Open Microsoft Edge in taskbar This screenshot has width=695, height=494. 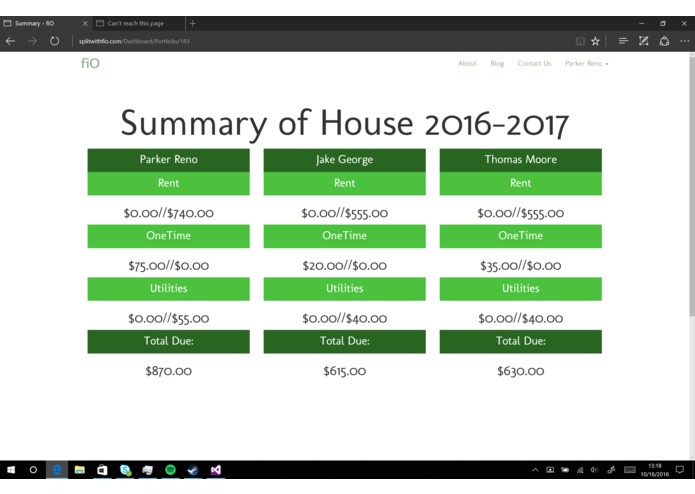tap(57, 470)
